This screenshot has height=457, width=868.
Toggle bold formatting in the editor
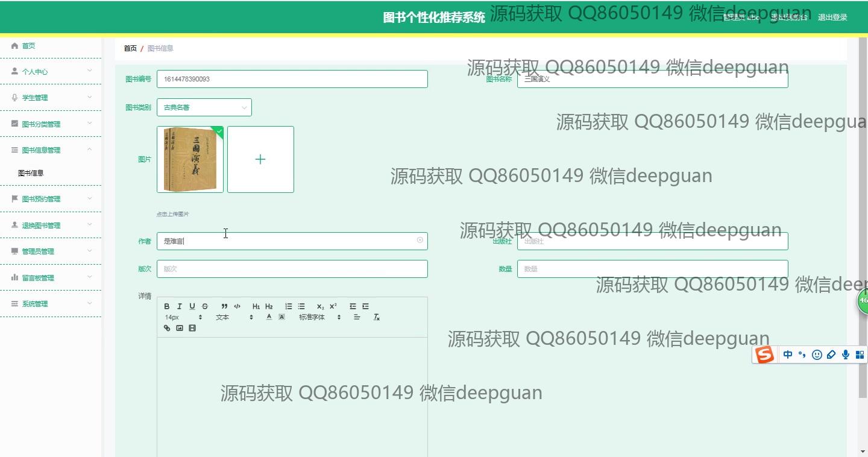(167, 306)
